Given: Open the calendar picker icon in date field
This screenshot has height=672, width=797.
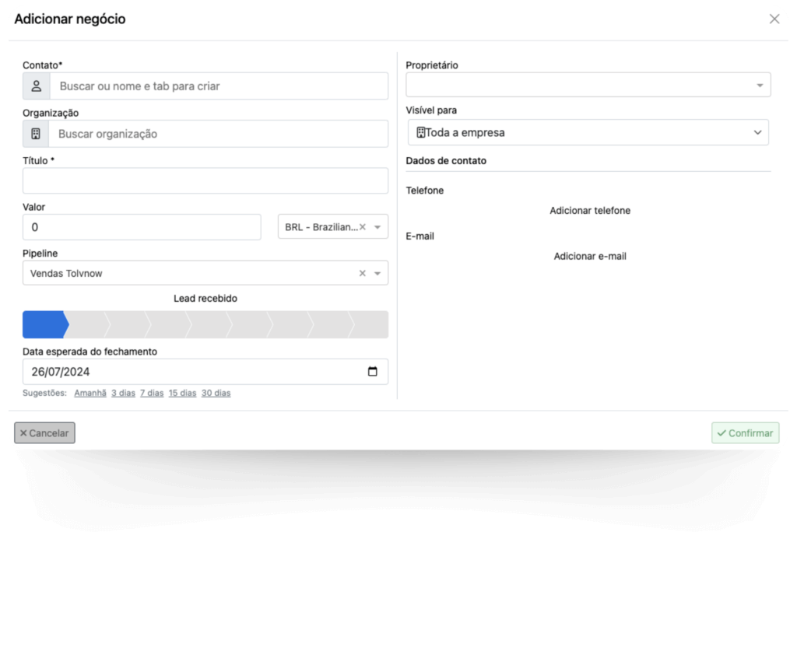Looking at the screenshot, I should (x=372, y=372).
